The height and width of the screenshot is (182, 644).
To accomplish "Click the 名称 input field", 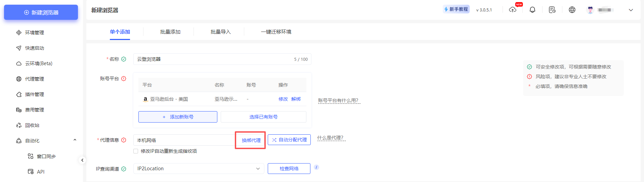I will pos(222,59).
